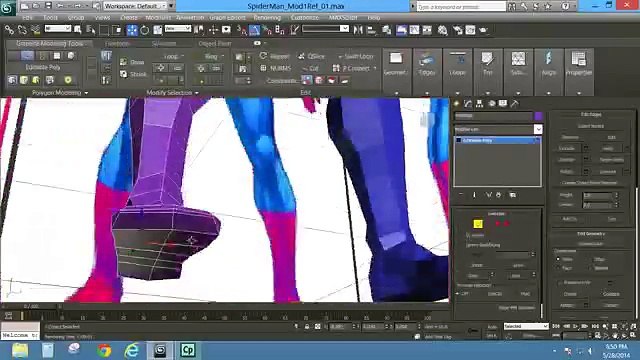Activate the Cut tool in ribbon
The image size is (640, 360).
(310, 69)
